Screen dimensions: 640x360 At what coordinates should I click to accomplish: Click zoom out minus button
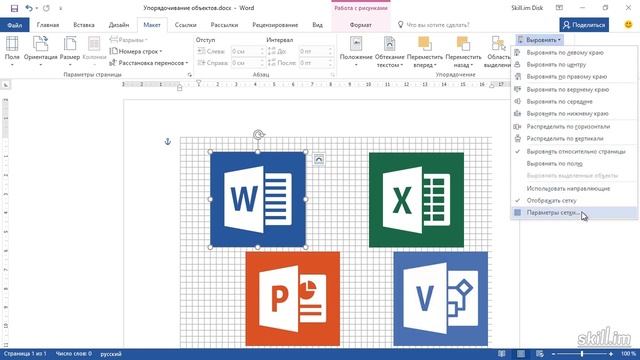[x=553, y=354]
